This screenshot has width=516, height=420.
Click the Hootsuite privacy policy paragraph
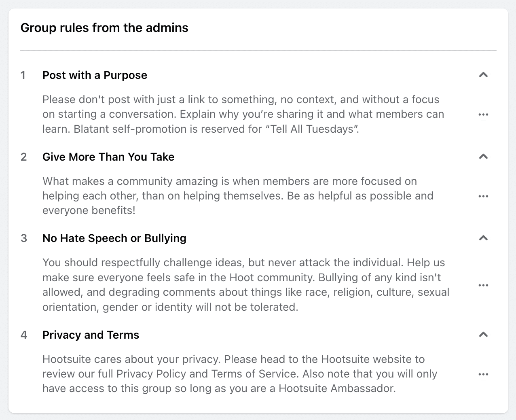tap(240, 374)
